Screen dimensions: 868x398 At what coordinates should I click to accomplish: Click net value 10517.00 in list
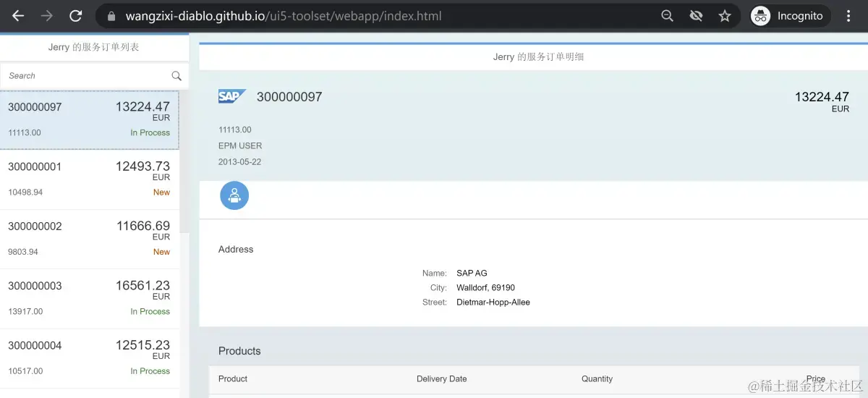(x=25, y=371)
